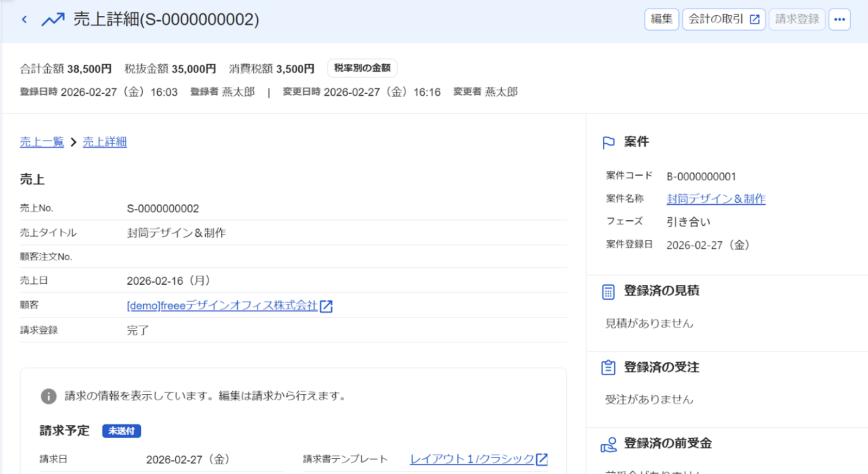The width and height of the screenshot is (868, 474).
Task: Select 請求登録 status 完了
Action: [138, 331]
